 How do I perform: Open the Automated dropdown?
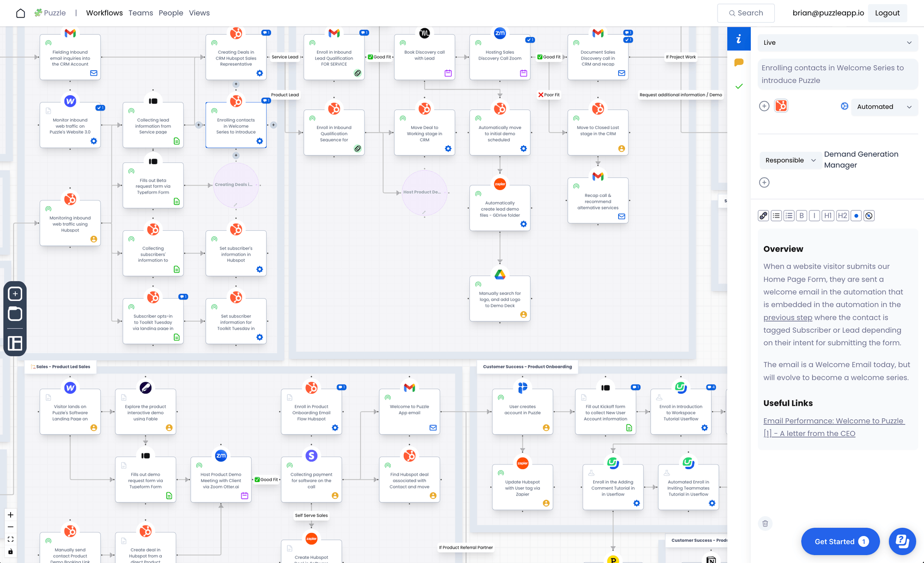pyautogui.click(x=884, y=107)
